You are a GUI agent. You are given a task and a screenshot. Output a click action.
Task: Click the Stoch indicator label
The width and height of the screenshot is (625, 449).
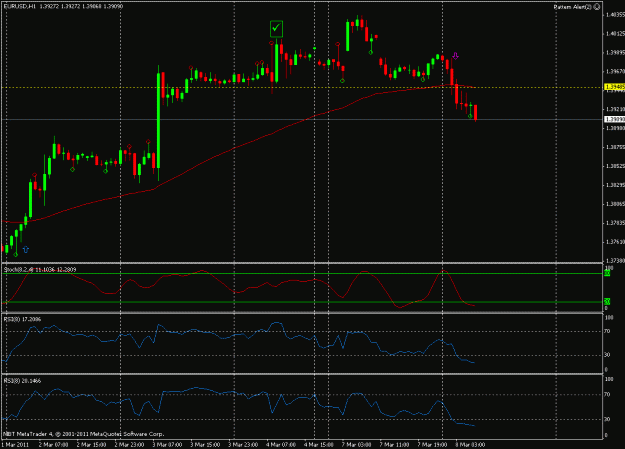(40, 270)
